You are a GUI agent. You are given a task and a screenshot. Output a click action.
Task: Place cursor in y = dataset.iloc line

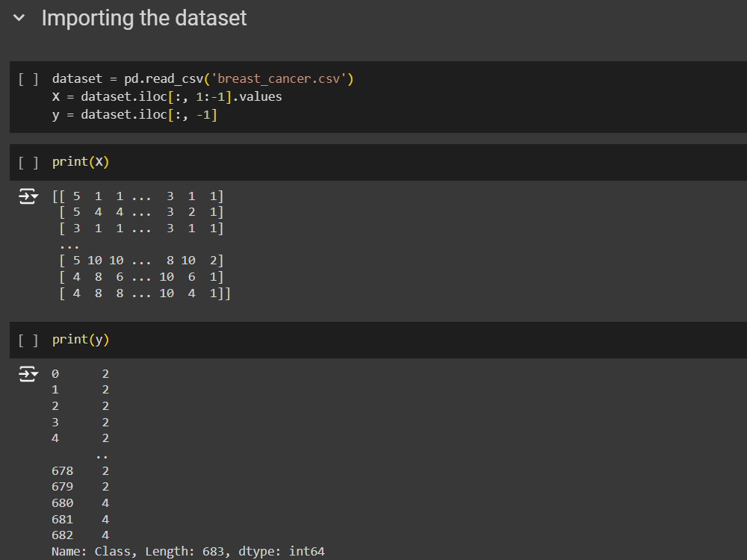click(134, 115)
